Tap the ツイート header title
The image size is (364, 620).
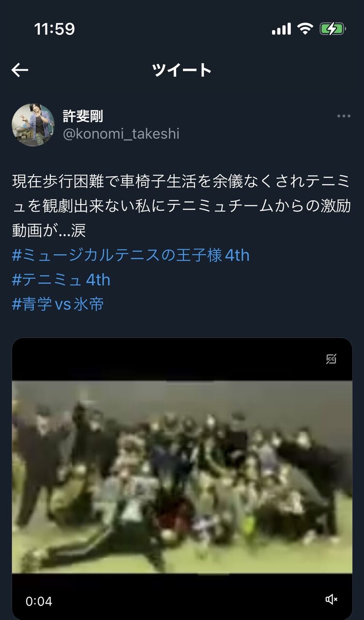tap(182, 70)
